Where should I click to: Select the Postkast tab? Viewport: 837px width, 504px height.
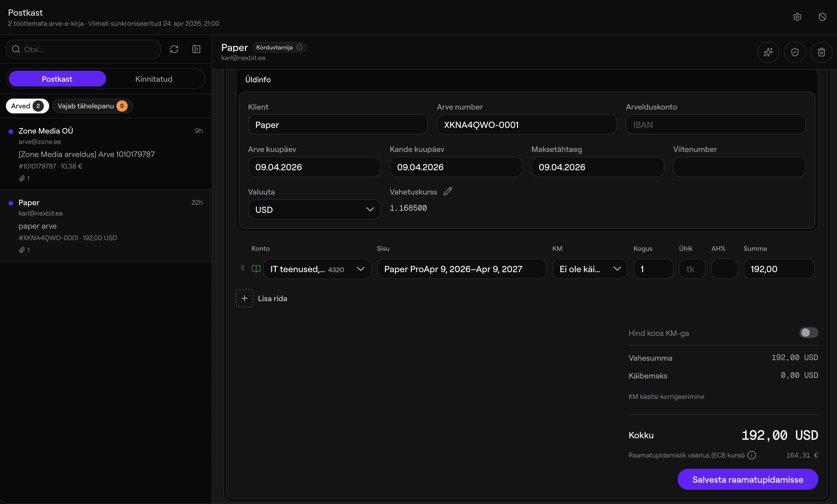57,79
